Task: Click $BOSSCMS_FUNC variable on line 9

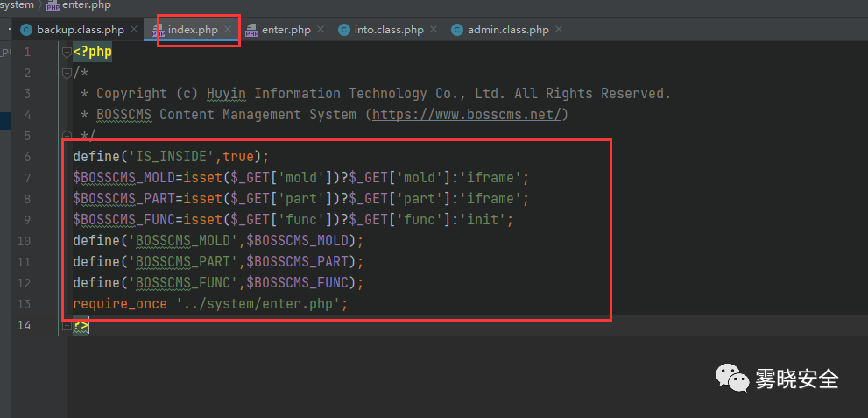Action: [124, 220]
